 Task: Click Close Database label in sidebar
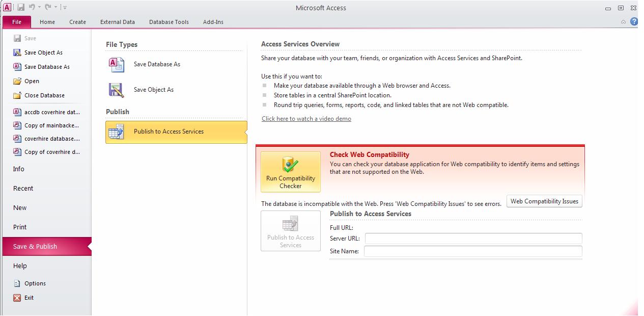[45, 95]
